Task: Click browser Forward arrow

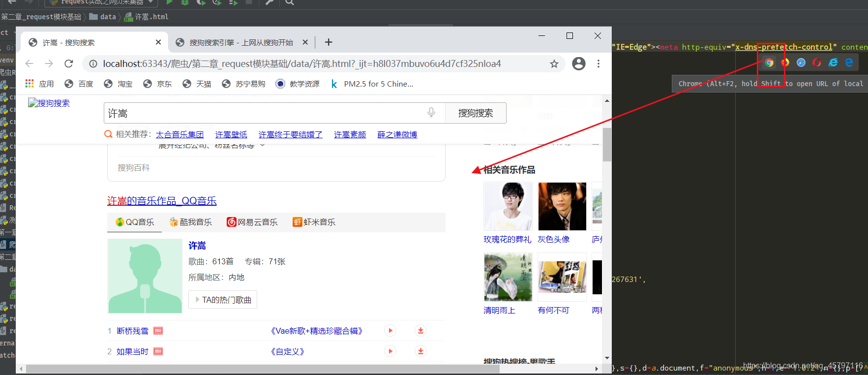Action: pyautogui.click(x=49, y=63)
